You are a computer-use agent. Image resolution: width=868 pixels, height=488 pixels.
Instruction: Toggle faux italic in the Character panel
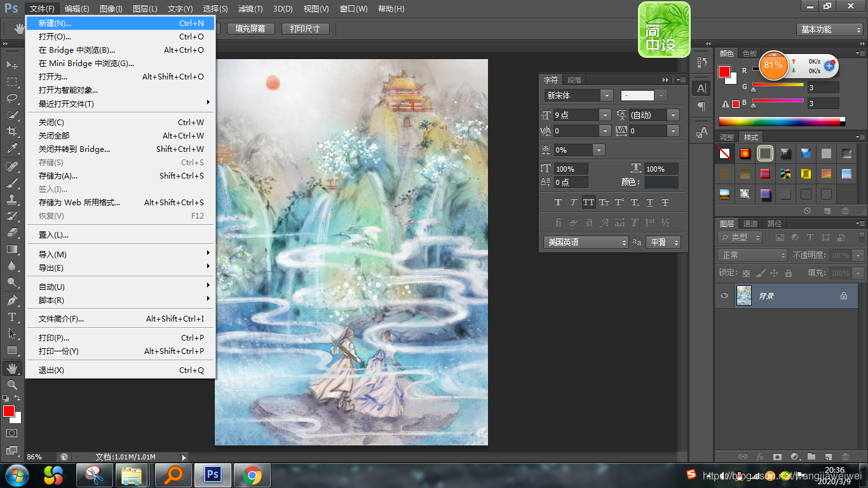(573, 202)
